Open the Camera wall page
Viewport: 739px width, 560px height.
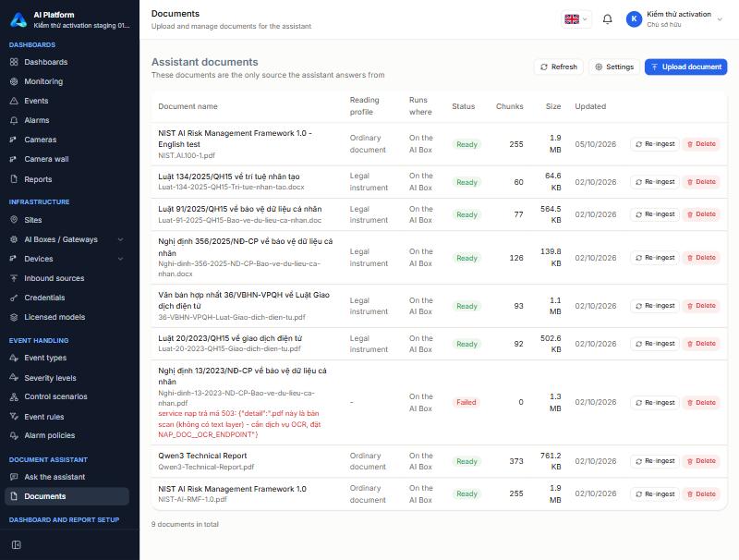pos(67,159)
